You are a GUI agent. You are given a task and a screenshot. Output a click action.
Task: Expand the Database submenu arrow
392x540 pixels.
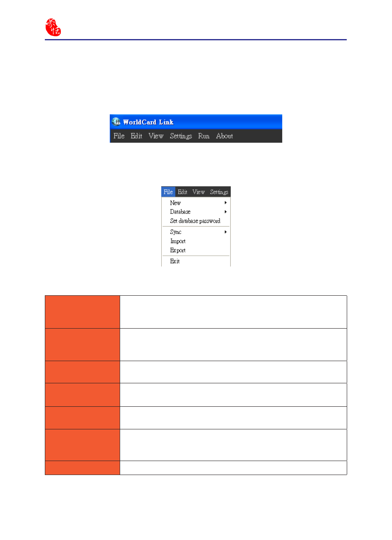(225, 212)
